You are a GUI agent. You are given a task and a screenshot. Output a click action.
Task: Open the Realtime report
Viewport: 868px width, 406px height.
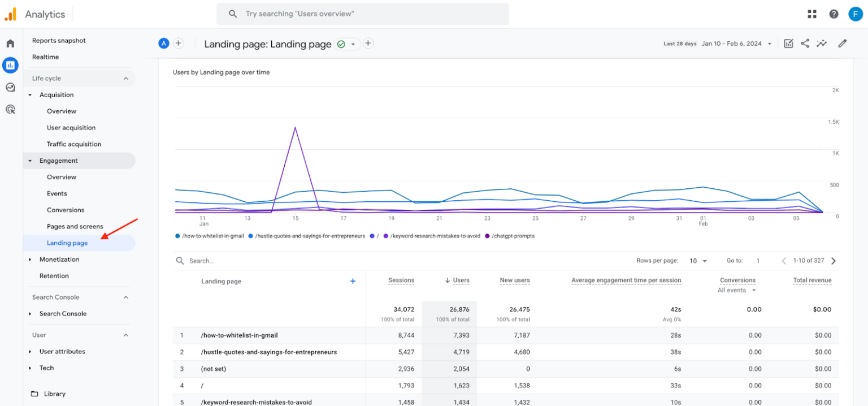tap(45, 57)
